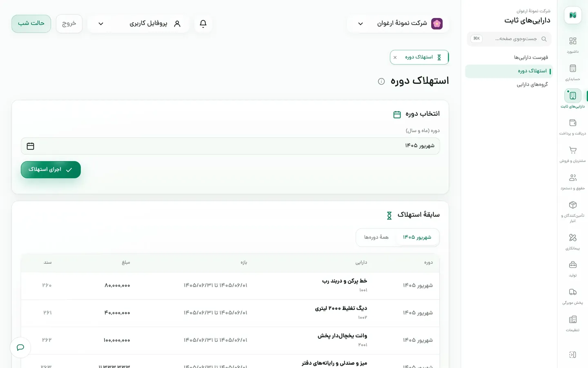588x368 pixels.
Task: Open تأمین‌کنندگان و انبار box icon
Action: tap(572, 205)
